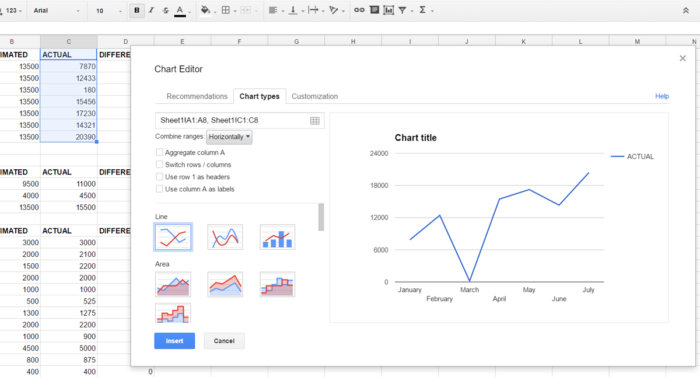Click the insert chart toolbar icon
This screenshot has width=700, height=377.
coord(388,10)
